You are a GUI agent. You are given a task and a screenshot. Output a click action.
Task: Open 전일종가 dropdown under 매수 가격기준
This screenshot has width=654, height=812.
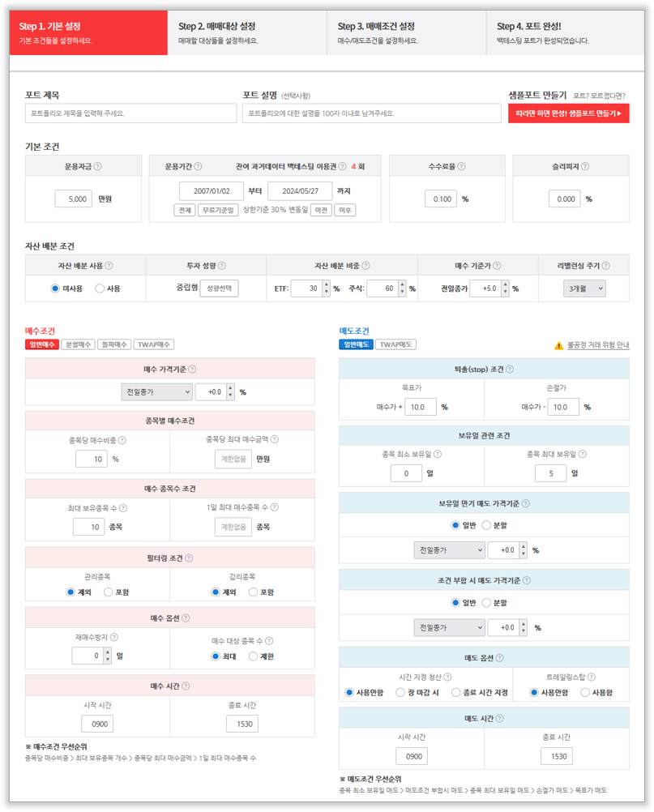coord(156,391)
